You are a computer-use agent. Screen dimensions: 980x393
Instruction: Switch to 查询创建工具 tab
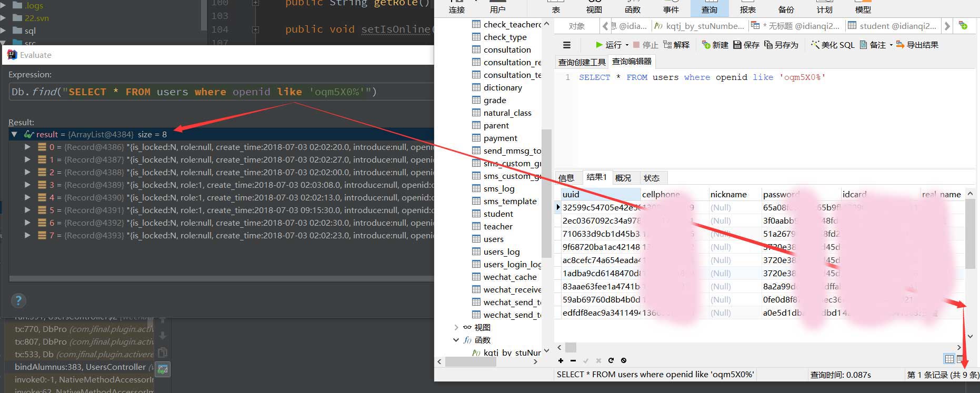(x=582, y=62)
